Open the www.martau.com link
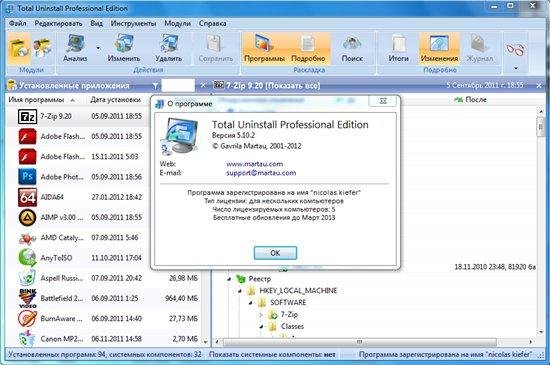Viewport: 550px width, 365px height. pos(255,164)
